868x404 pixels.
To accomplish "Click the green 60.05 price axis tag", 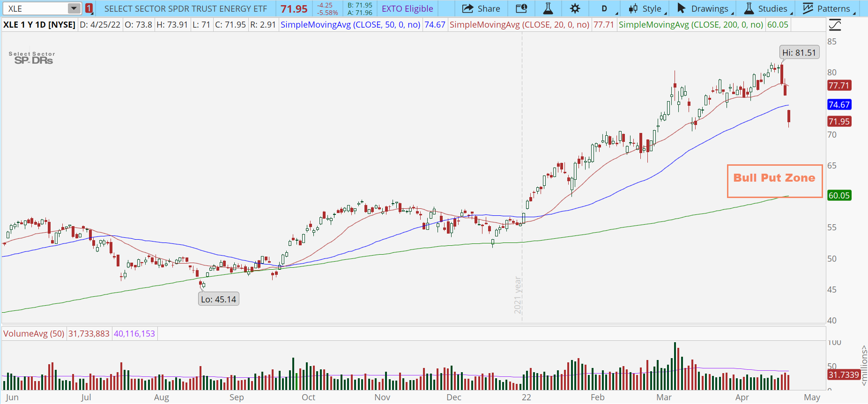I will 839,195.
